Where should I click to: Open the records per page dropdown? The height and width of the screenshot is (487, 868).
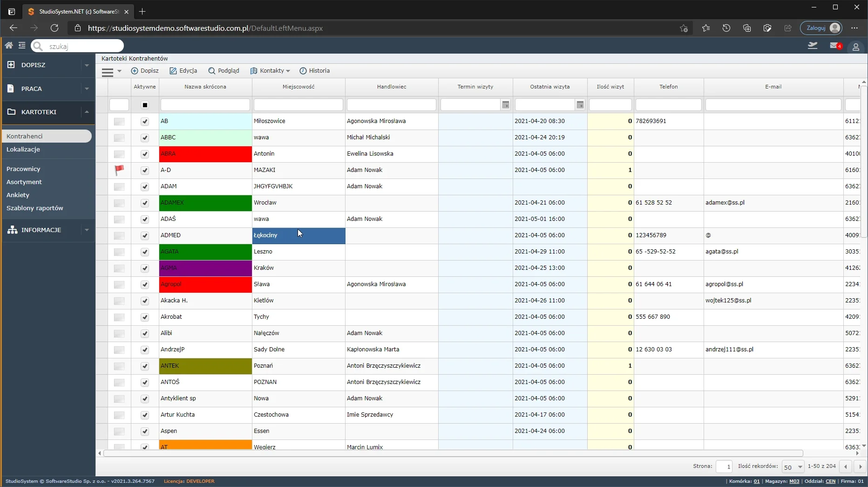[x=793, y=466]
